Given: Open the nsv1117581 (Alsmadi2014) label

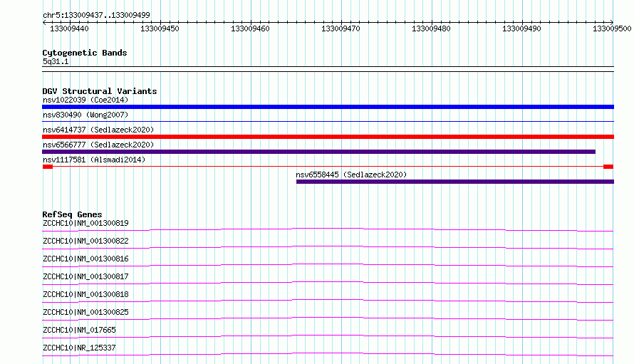Looking at the screenshot, I should click(x=94, y=160).
